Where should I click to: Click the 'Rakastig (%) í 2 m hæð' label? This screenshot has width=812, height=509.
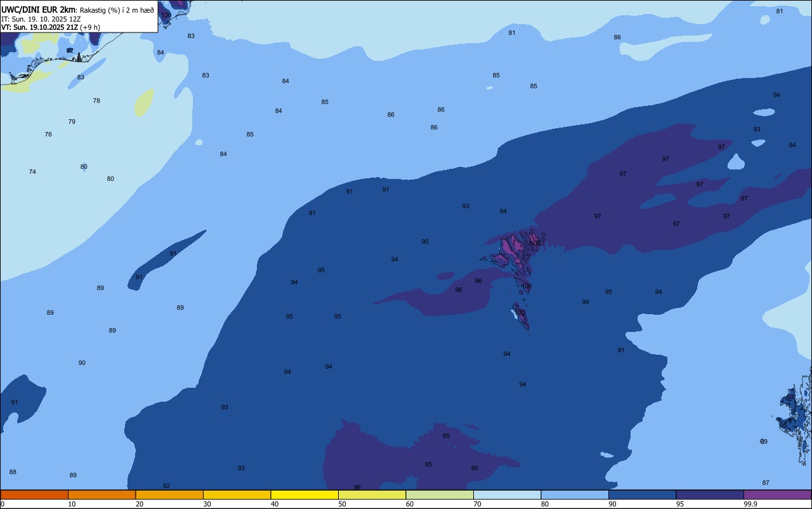tap(117, 10)
